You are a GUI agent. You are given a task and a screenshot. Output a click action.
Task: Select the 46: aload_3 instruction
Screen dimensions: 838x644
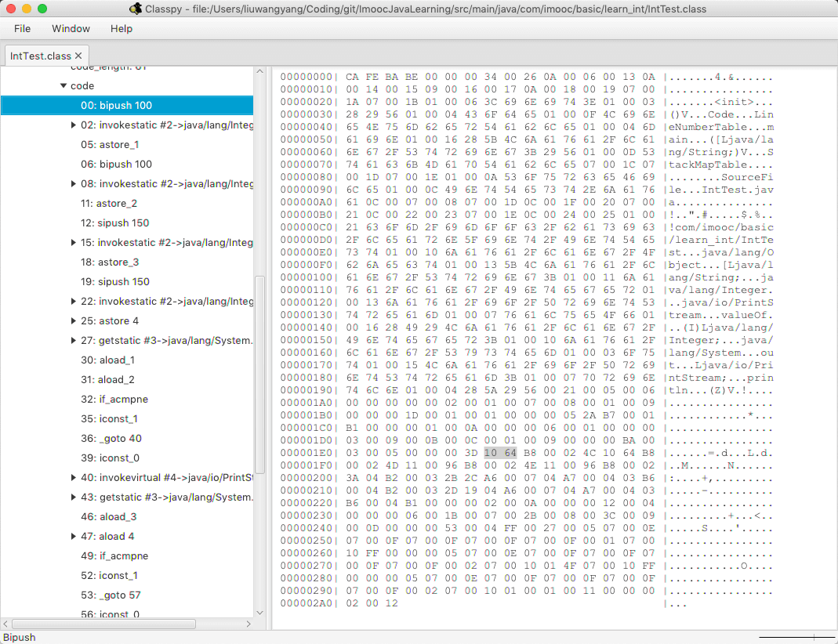[x=109, y=516]
